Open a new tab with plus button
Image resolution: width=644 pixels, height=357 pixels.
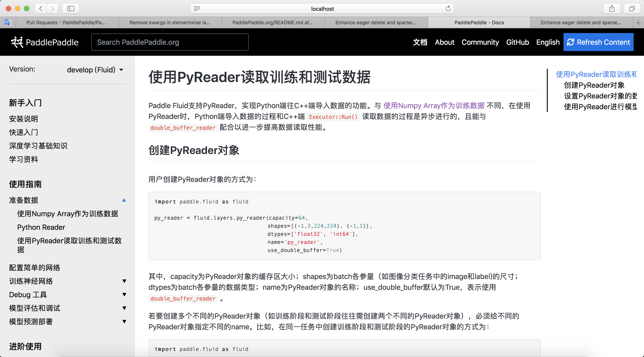(x=638, y=23)
